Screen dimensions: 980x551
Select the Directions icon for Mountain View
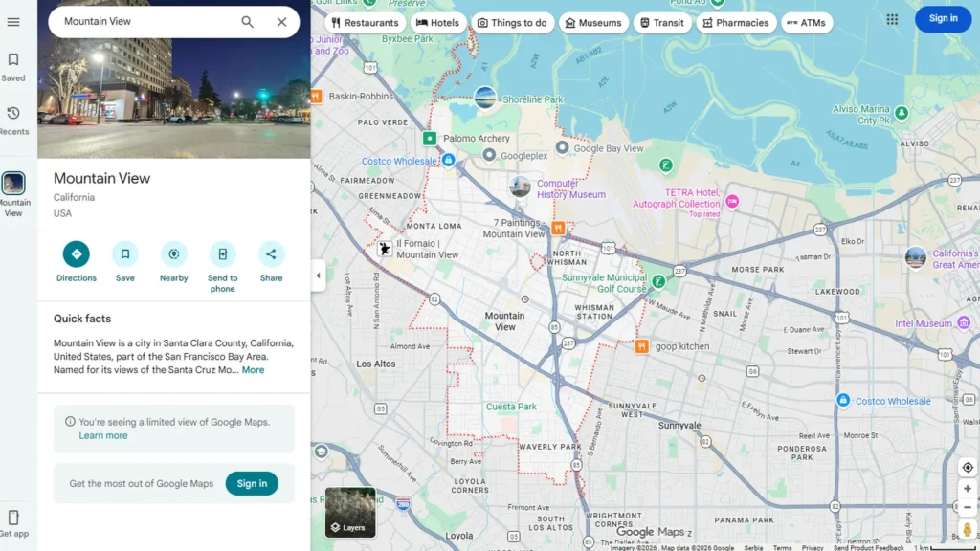(x=77, y=255)
